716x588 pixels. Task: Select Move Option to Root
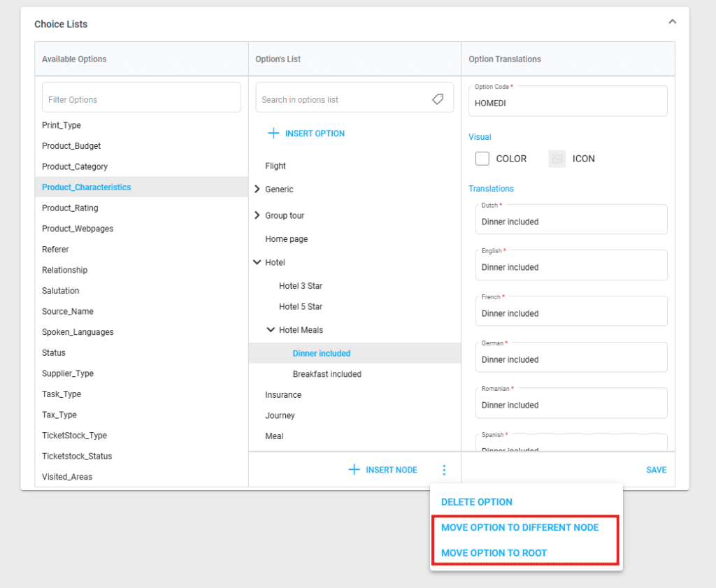coord(494,553)
